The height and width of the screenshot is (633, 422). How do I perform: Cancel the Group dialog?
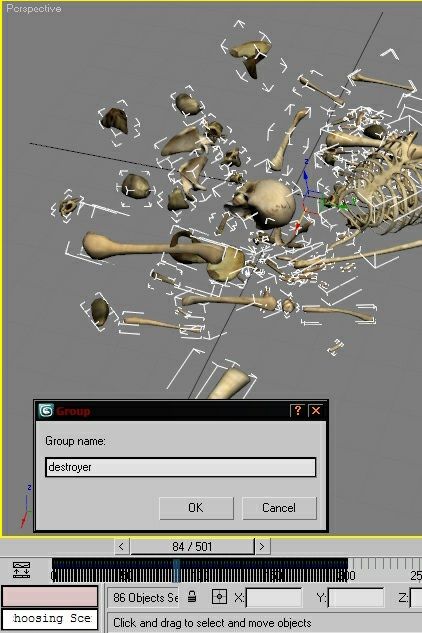(x=279, y=507)
